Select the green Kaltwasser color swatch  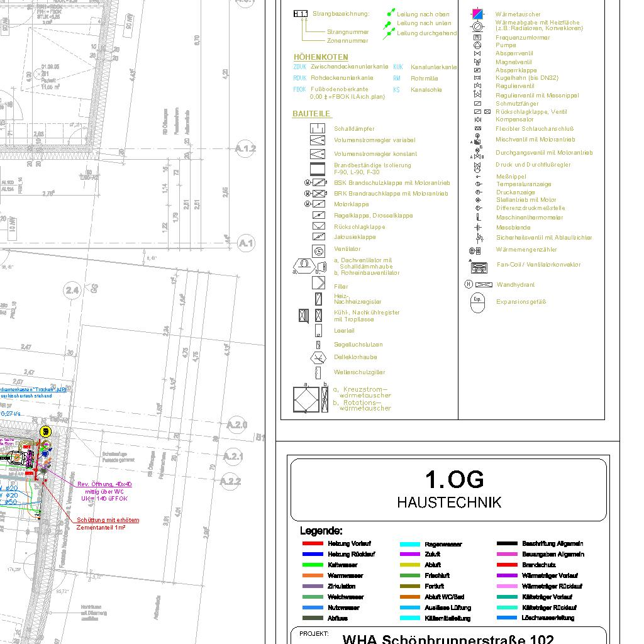coord(313,565)
